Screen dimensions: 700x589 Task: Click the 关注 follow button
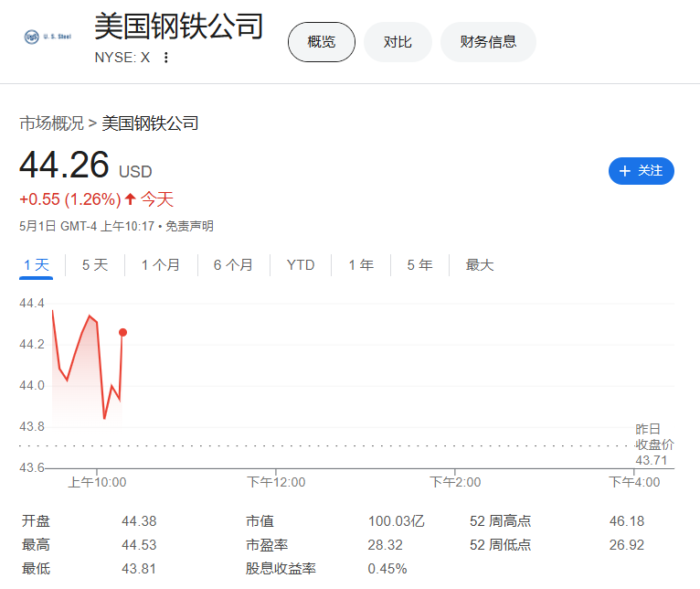pos(642,171)
